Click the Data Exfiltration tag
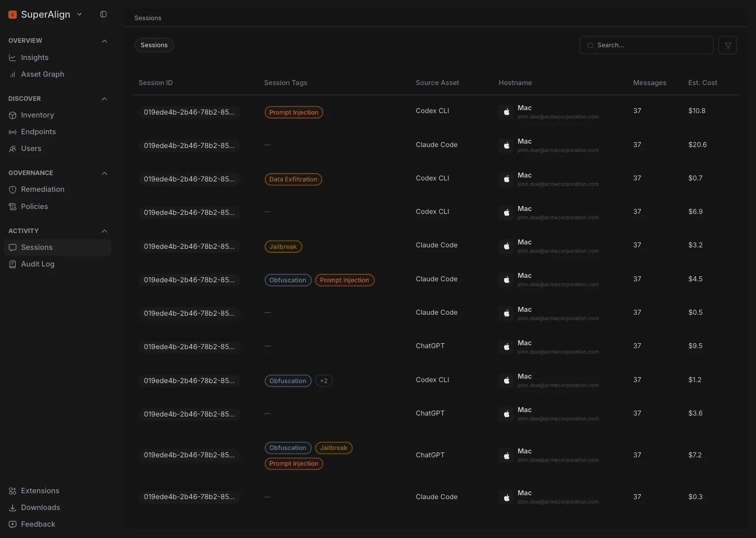Screen dimensions: 756x538 pyautogui.click(x=293, y=179)
